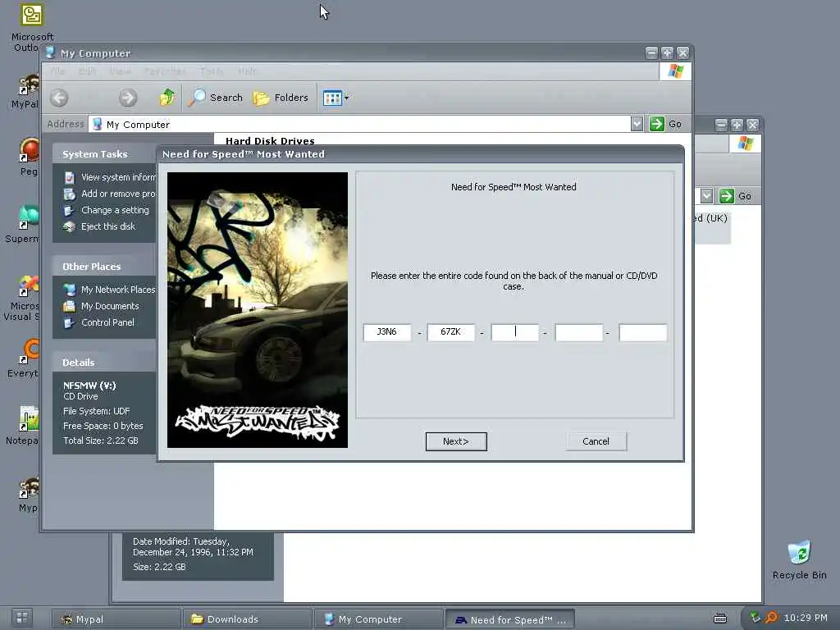Screen dimensions: 840x630
Task: Switch to Downloads taskbar button
Action: [247, 619]
